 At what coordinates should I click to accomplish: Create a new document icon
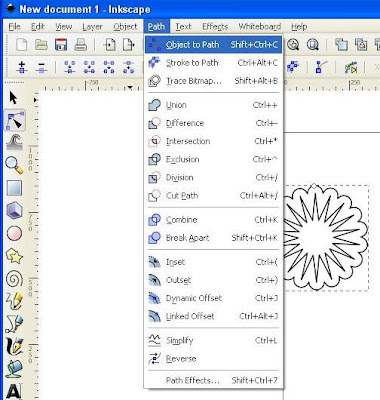(21, 45)
